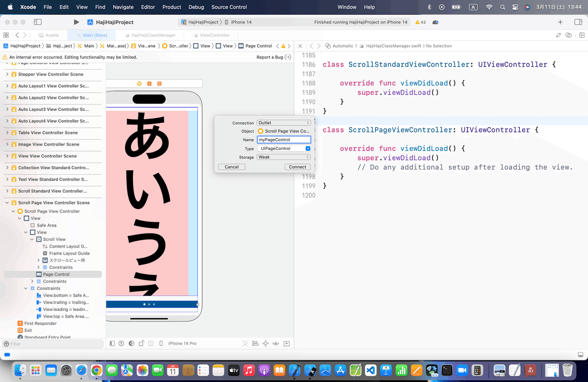588x382 pixels.
Task: Click Report a Bug
Action: (269, 57)
